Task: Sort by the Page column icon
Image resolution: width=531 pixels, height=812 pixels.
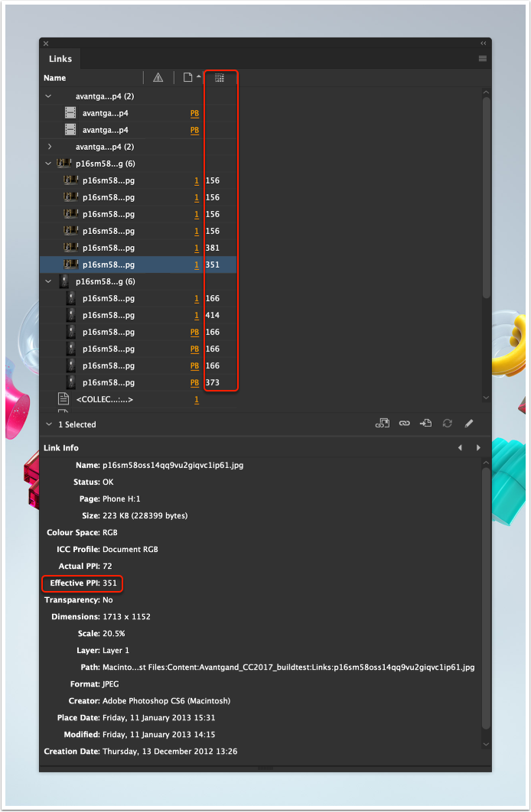Action: 188,77
